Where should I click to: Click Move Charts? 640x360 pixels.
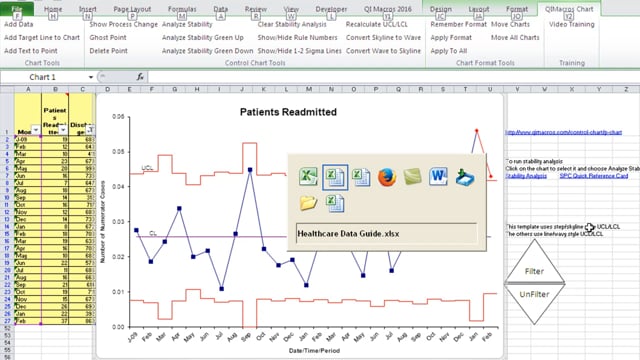tap(510, 24)
